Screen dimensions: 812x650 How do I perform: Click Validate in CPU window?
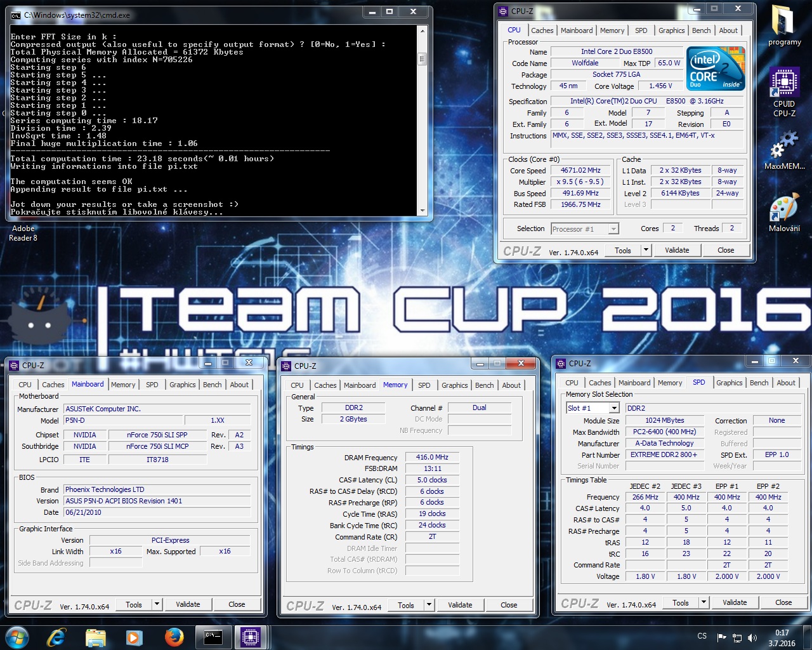click(677, 250)
